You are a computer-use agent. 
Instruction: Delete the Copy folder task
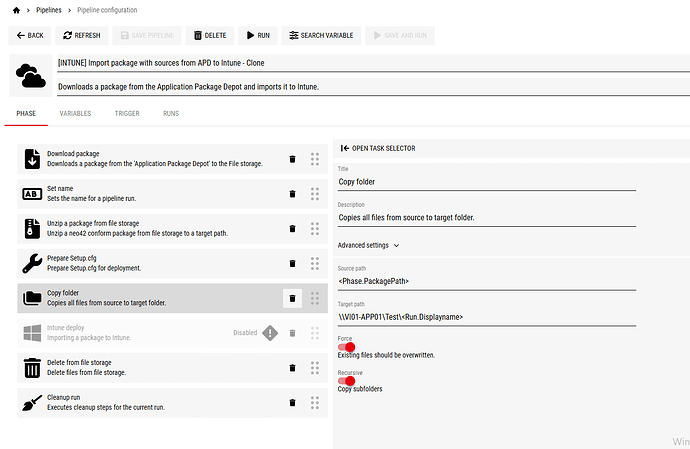pyautogui.click(x=292, y=298)
